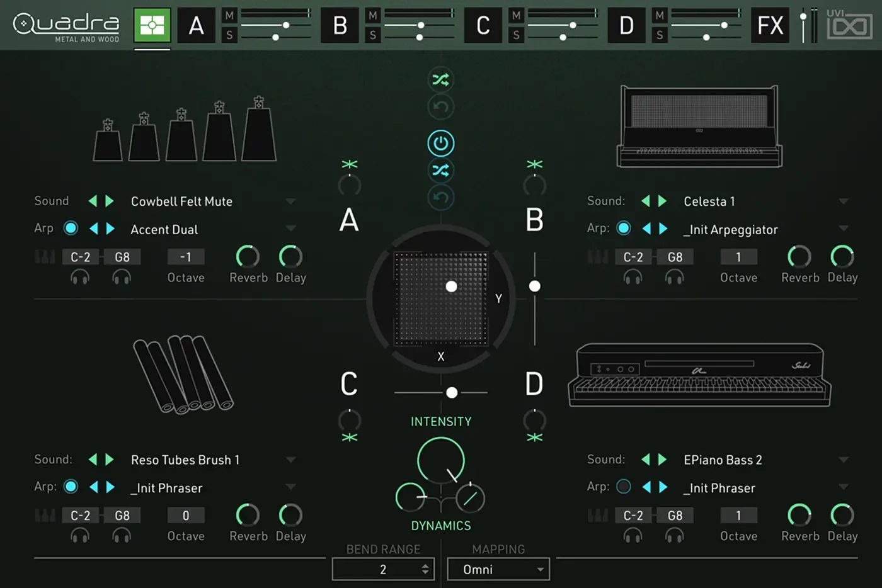Click headphone icon under G8 in EPiano Bass layer
Viewport: 882px width, 588px height.
pos(675,536)
